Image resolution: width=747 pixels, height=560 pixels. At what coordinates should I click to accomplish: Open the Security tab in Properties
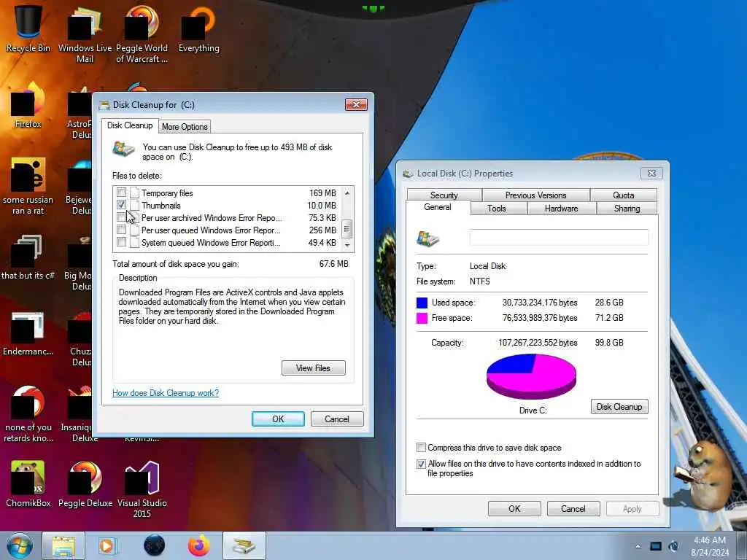point(444,195)
